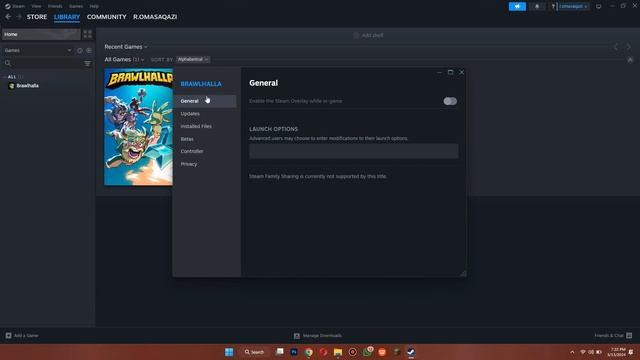Open Controller in the properties sidebar
Image resolution: width=640 pixels, height=360 pixels.
pos(192,151)
